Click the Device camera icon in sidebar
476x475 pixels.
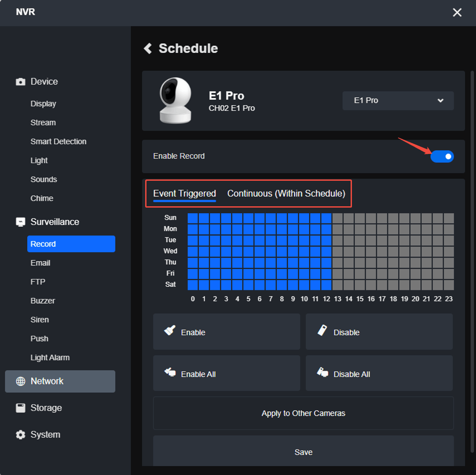[20, 82]
